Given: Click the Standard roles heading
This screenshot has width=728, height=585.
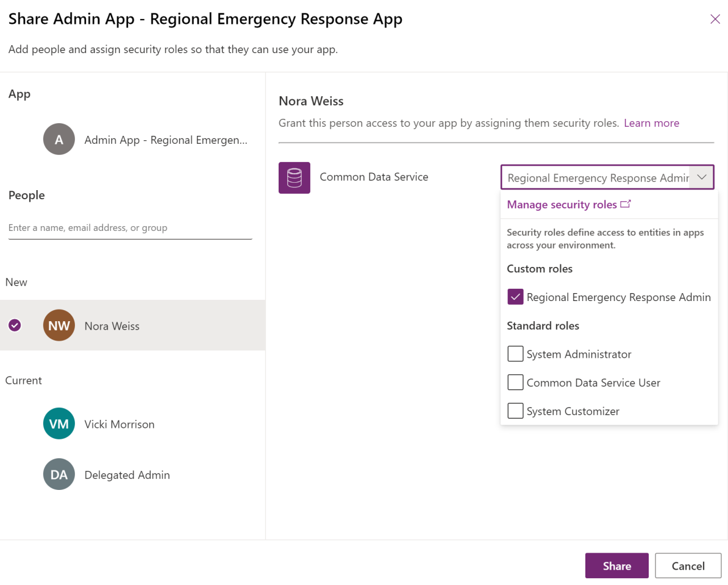Looking at the screenshot, I should [543, 325].
